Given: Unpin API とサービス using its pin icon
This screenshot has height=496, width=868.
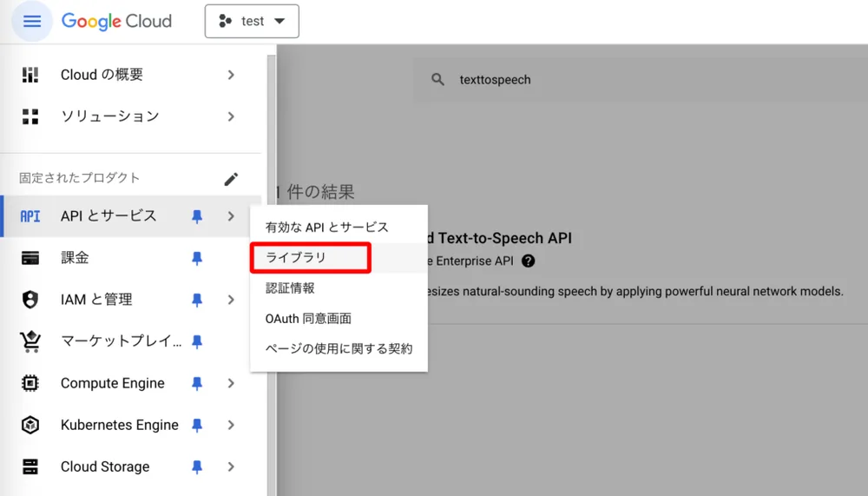Looking at the screenshot, I should point(197,216).
